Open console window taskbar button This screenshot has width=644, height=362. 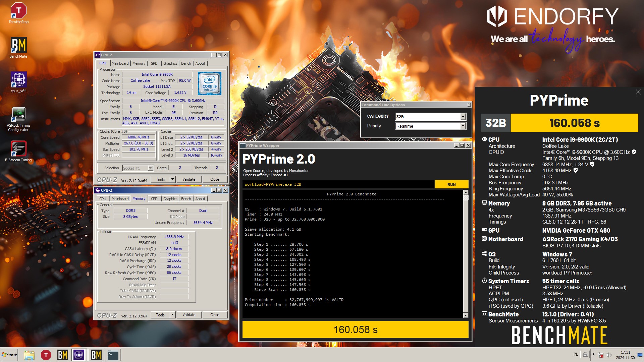click(113, 355)
